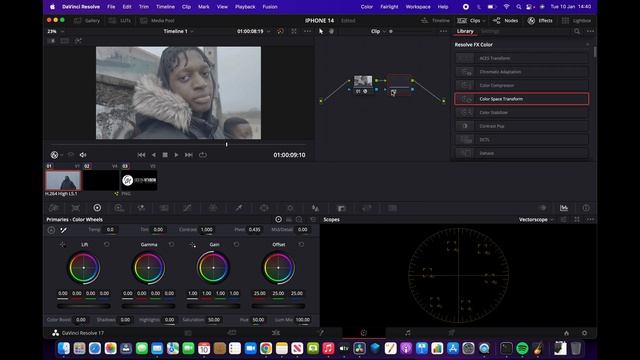Viewport: 640px width, 360px height.
Task: Select the Contrast Pop effect
Action: [x=522, y=126]
